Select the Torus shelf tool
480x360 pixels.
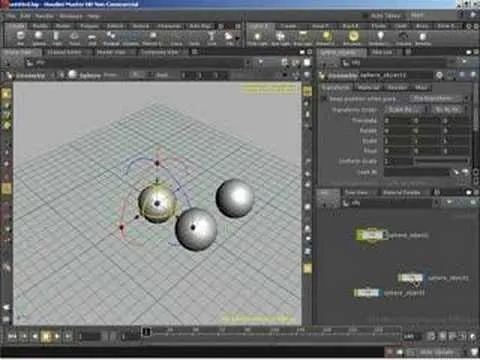(74, 38)
